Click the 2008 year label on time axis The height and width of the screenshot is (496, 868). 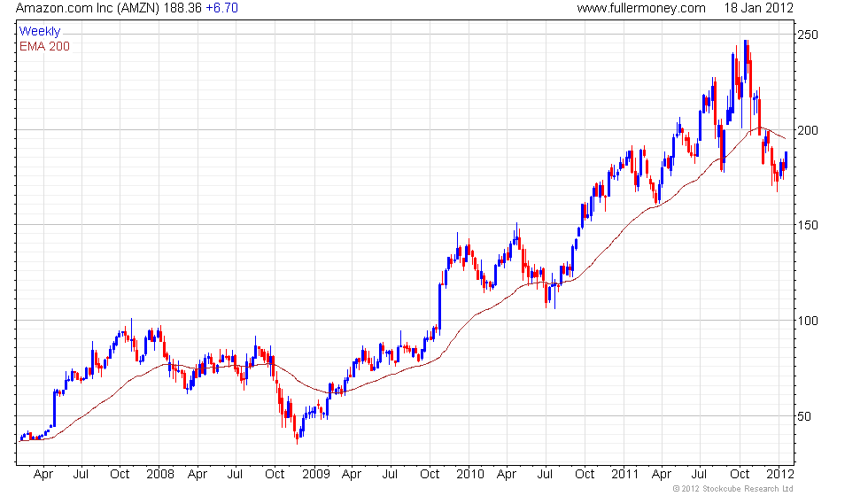(160, 475)
